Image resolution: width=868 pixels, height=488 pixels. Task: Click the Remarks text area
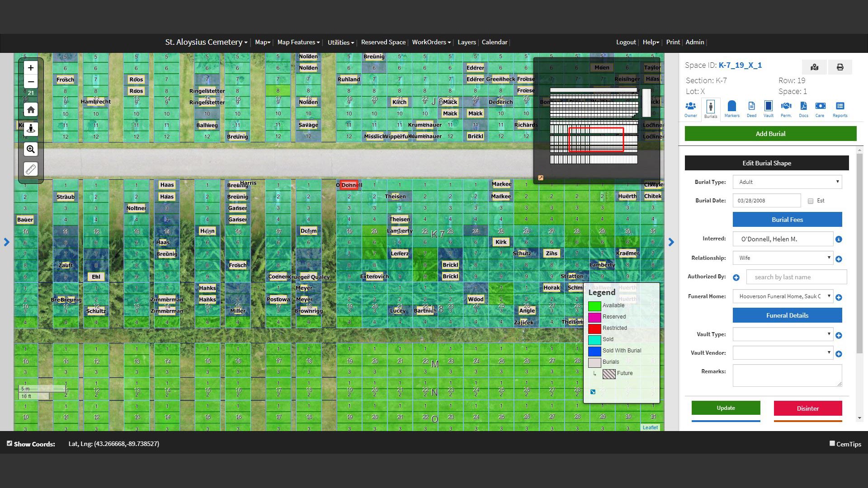(x=787, y=375)
